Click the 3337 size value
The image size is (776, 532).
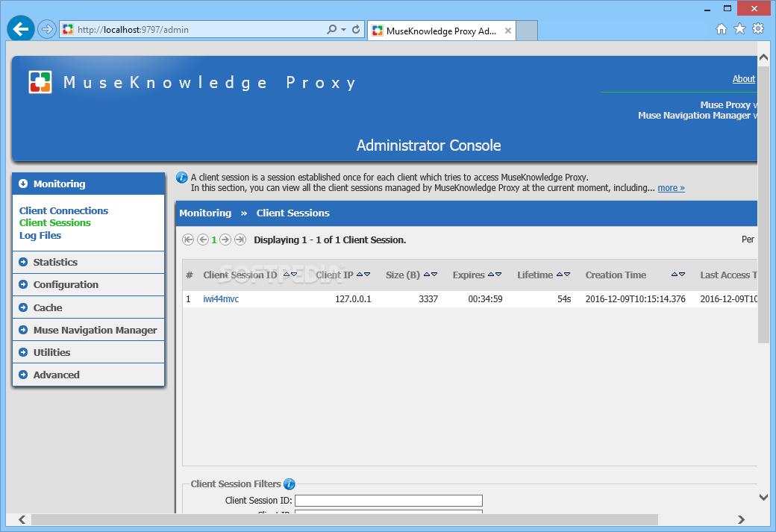(x=428, y=299)
